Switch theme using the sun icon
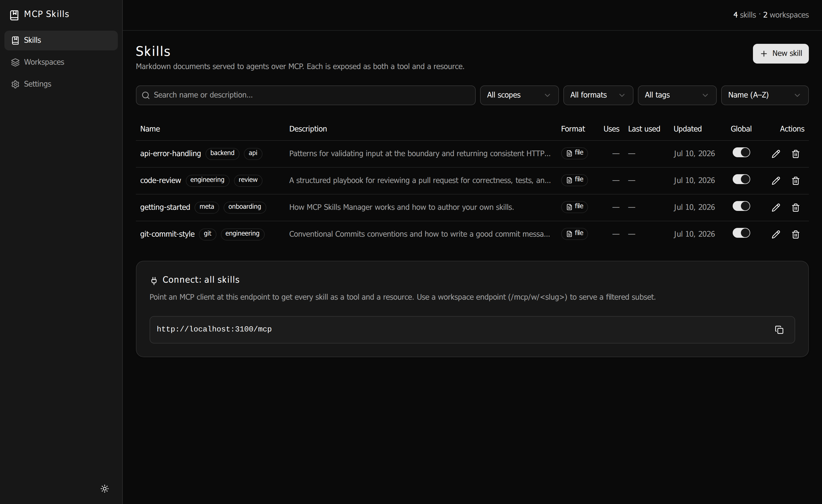 point(104,489)
